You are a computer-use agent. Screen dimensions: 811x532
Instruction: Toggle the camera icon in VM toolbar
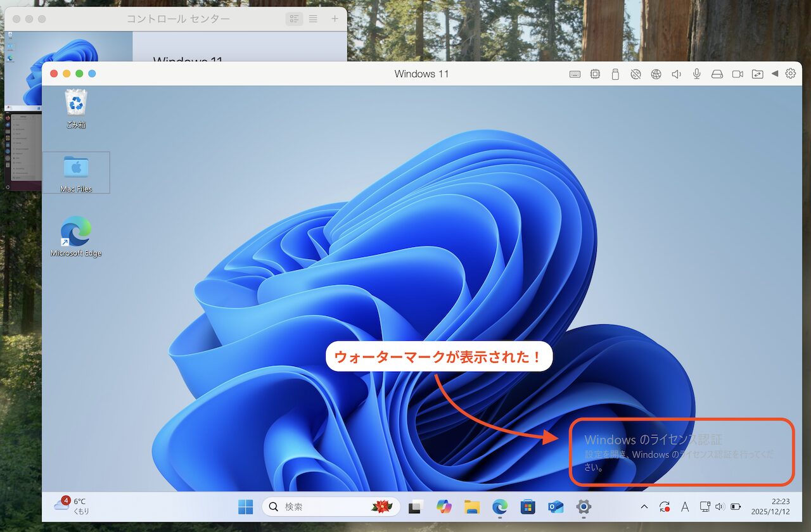coord(738,74)
